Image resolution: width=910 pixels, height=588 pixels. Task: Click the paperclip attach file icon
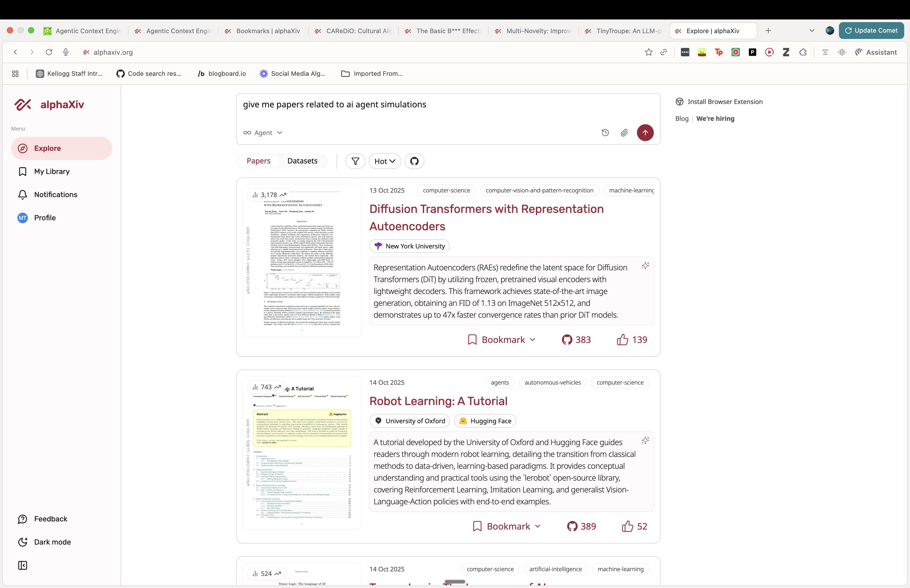click(x=624, y=132)
